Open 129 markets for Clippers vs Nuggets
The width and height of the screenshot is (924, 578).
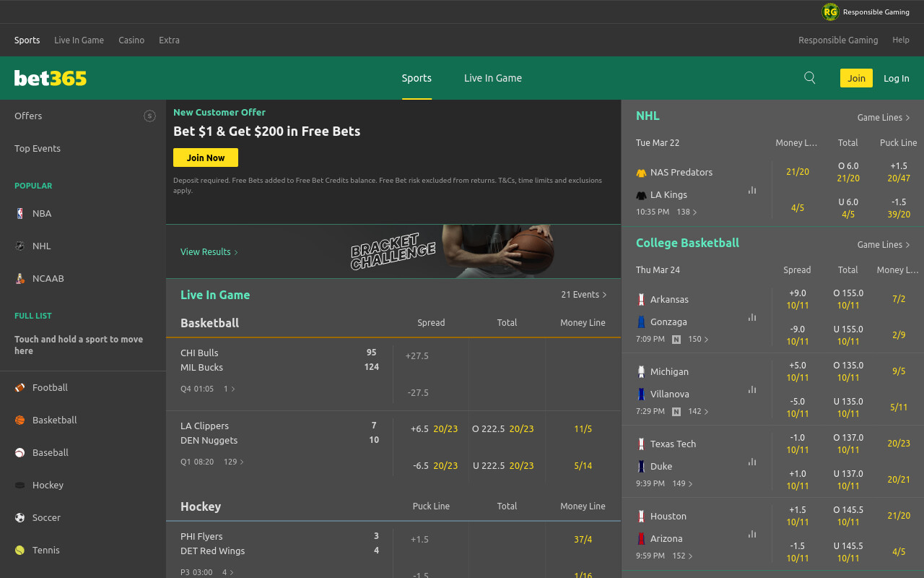tap(234, 461)
